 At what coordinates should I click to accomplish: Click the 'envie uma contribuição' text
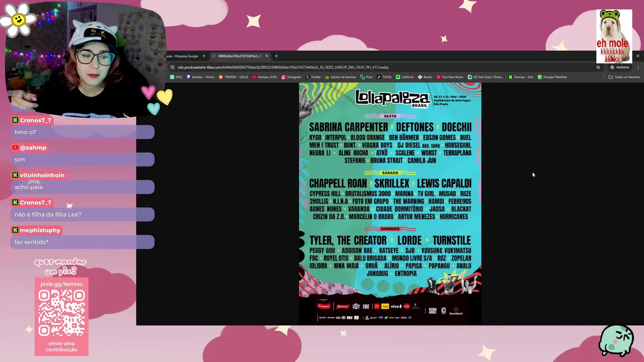point(61,346)
